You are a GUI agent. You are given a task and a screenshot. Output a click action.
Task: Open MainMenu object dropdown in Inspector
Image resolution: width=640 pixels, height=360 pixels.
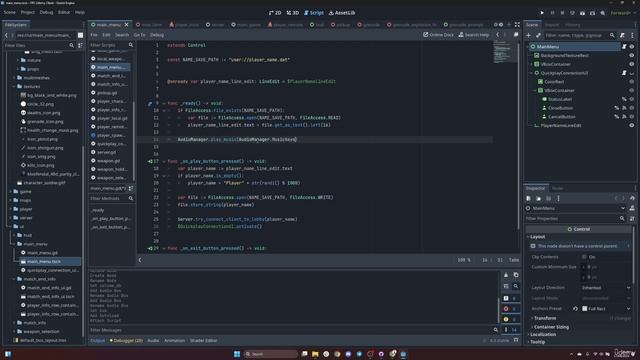click(x=576, y=208)
